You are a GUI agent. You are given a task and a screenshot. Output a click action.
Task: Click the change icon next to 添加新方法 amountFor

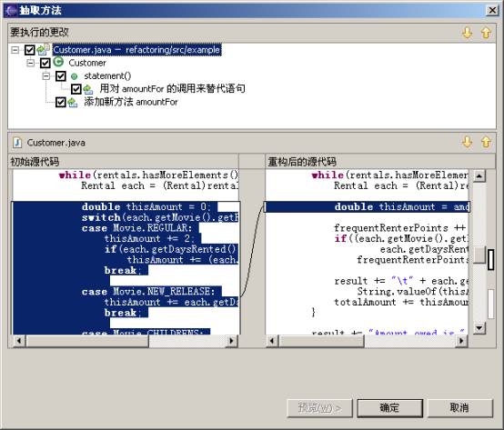73,102
